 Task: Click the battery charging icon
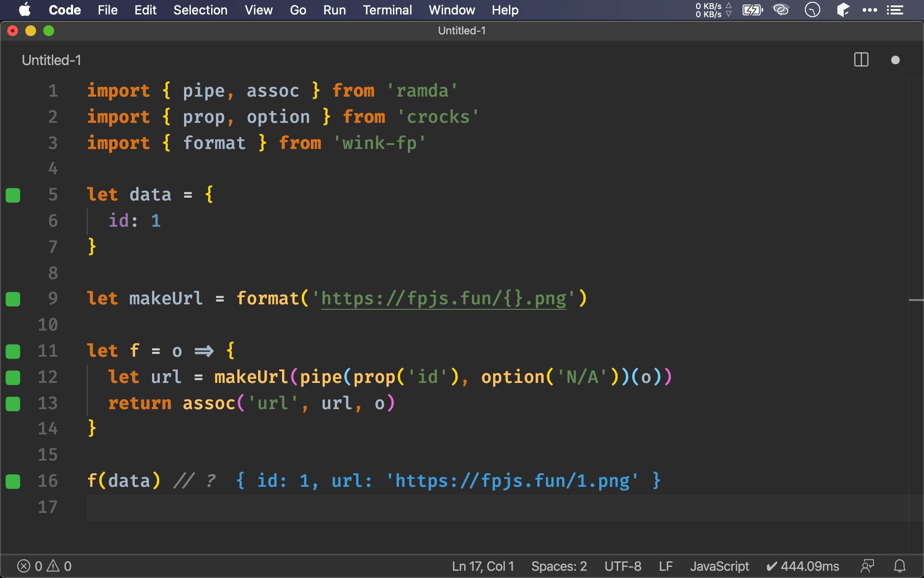(753, 10)
